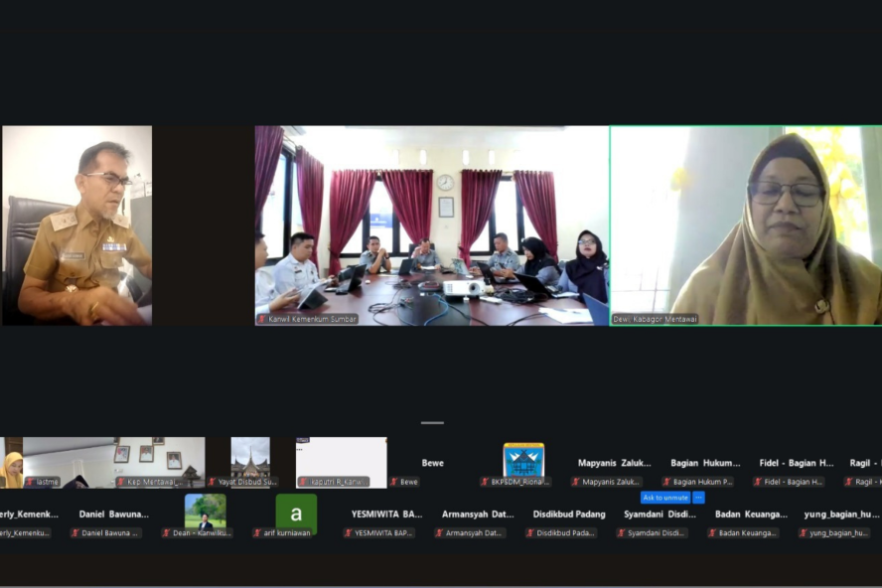Select Dewi Kabagor Mentawai video tile
The height and width of the screenshot is (588, 882).
(x=745, y=224)
